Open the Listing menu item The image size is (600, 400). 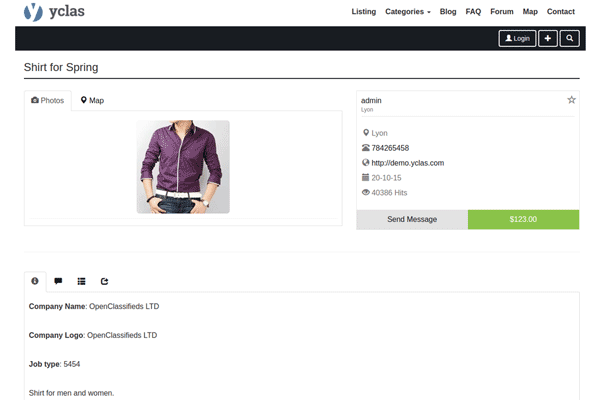click(364, 12)
